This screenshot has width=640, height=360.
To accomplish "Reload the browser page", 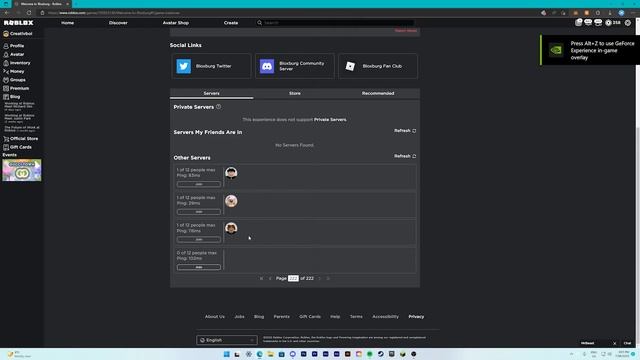I will tap(29, 13).
